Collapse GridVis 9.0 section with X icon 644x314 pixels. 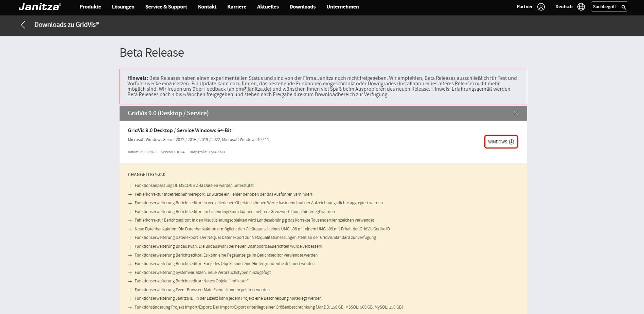[516, 113]
